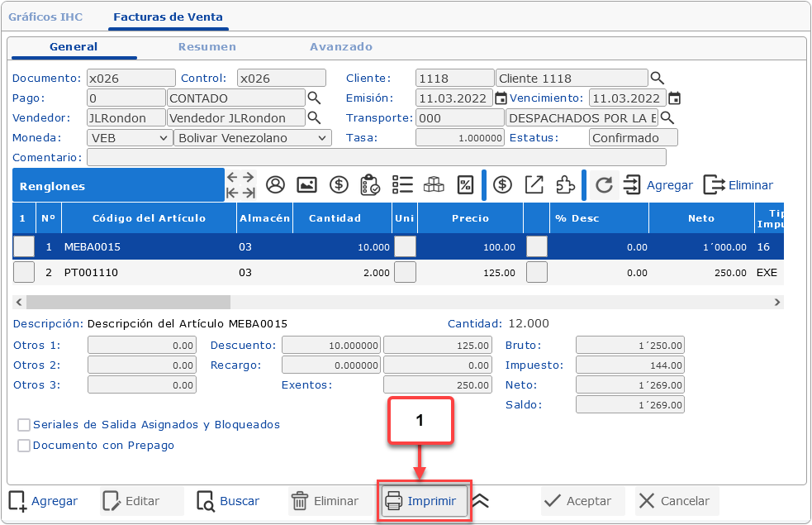
Task: Enable Seriales de Salida Asignados y Bloqueados
Action: 25,425
